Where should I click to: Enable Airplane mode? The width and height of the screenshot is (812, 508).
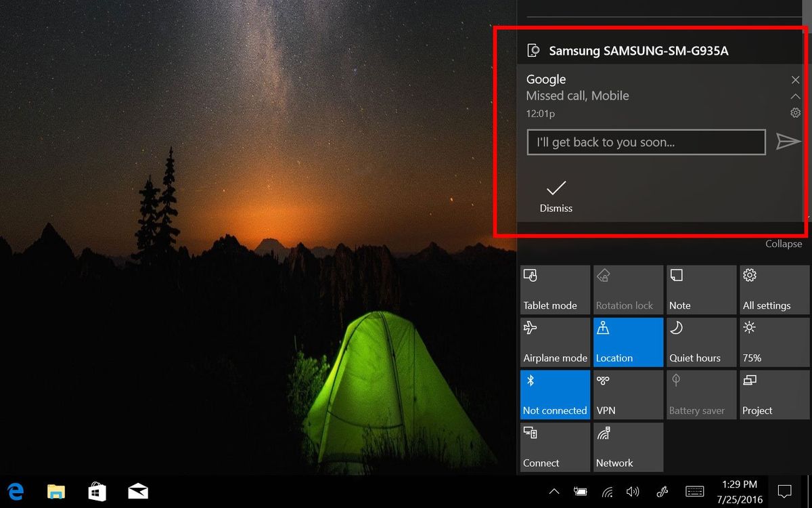click(x=555, y=342)
